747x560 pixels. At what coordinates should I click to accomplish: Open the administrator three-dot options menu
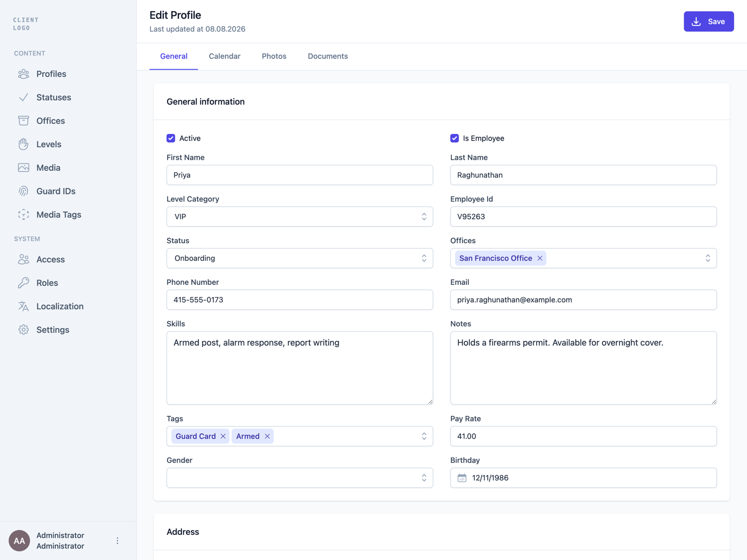pos(117,541)
